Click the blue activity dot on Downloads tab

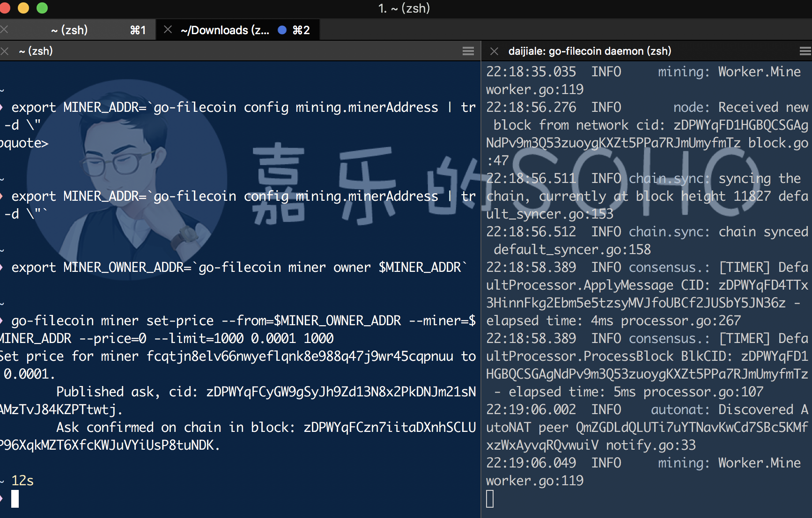[x=282, y=30]
